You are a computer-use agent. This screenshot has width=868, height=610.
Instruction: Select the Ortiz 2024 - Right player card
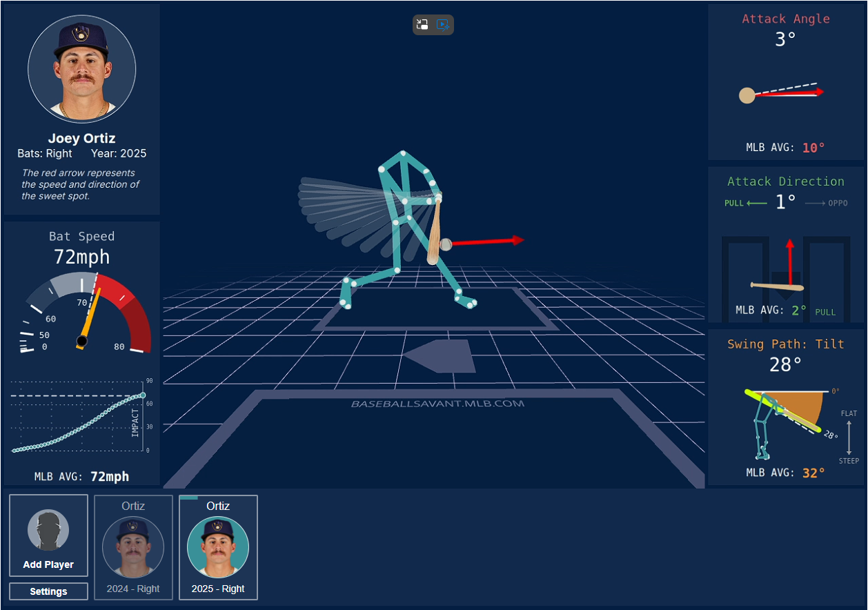[133, 547]
